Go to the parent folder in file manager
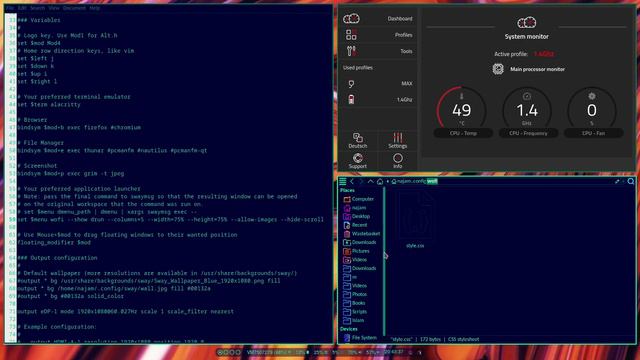 [x=371, y=181]
